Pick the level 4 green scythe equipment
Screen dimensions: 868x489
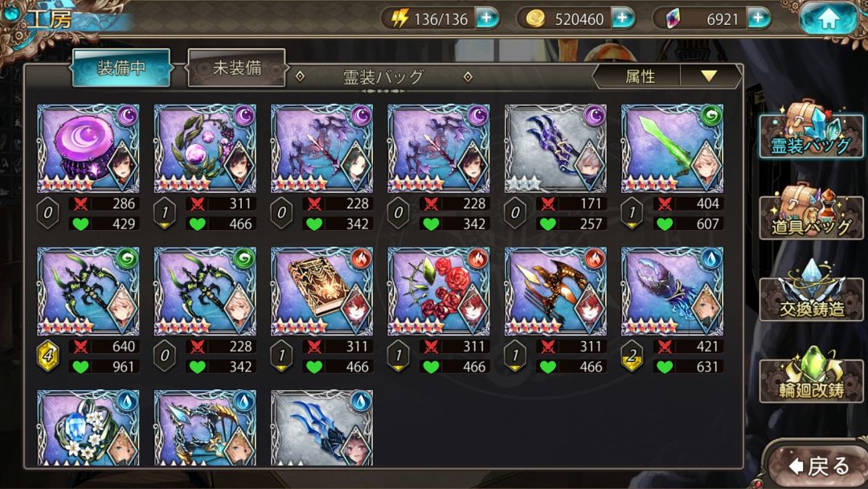pos(88,291)
